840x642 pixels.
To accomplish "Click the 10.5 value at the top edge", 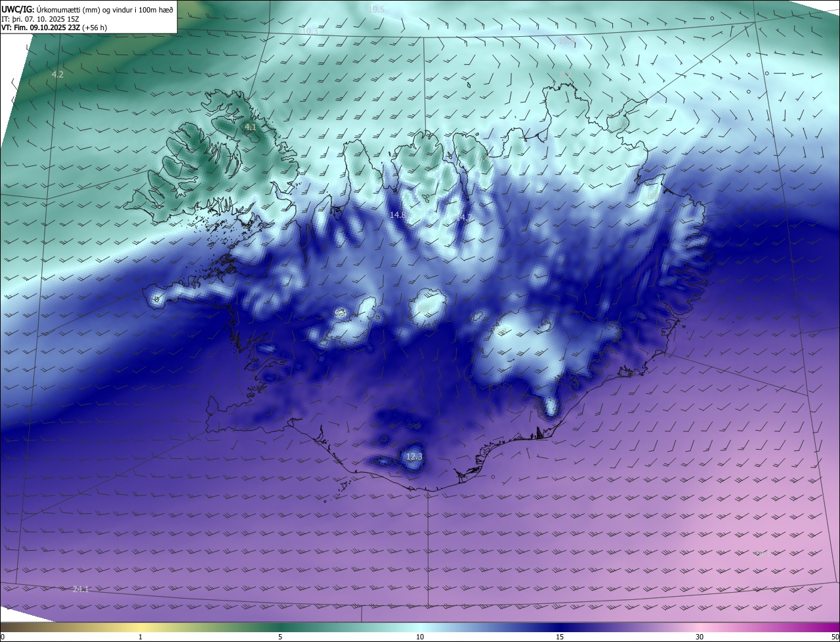I will (x=377, y=9).
